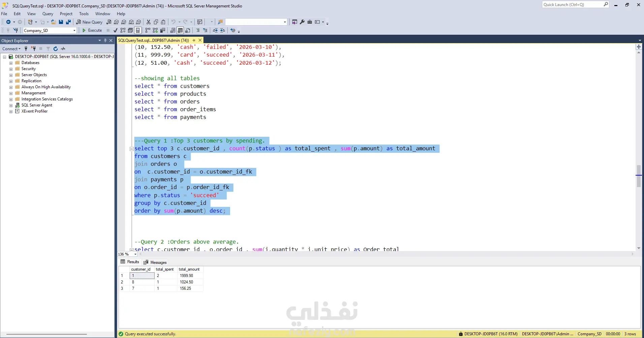644x338 pixels.
Task: Click the Cut scissors icon
Action: pyautogui.click(x=148, y=22)
